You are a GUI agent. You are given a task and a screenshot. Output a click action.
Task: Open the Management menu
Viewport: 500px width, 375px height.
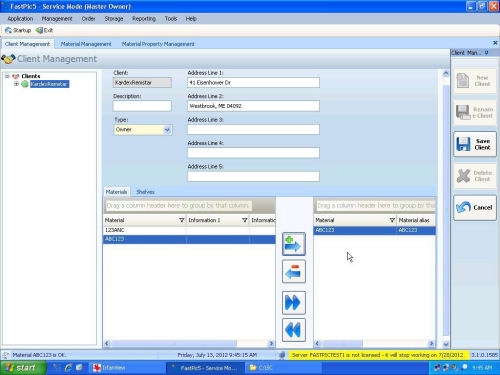point(57,19)
